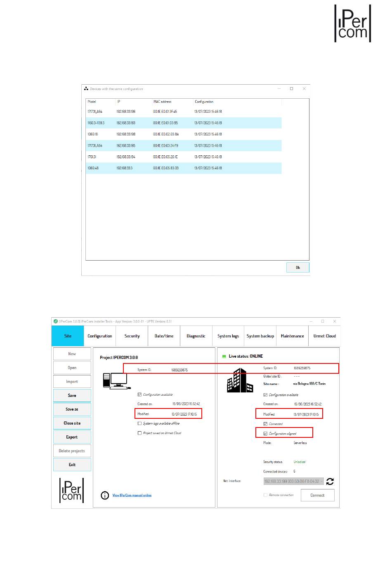Screen dimensions: 392x577
Task: Click the Model column header
Action: pyautogui.click(x=101, y=102)
